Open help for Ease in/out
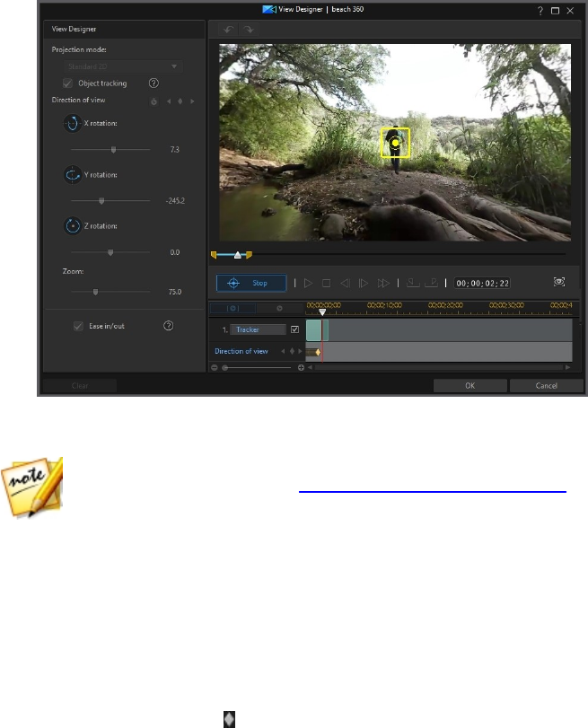The height and width of the screenshot is (728, 588). tap(169, 326)
